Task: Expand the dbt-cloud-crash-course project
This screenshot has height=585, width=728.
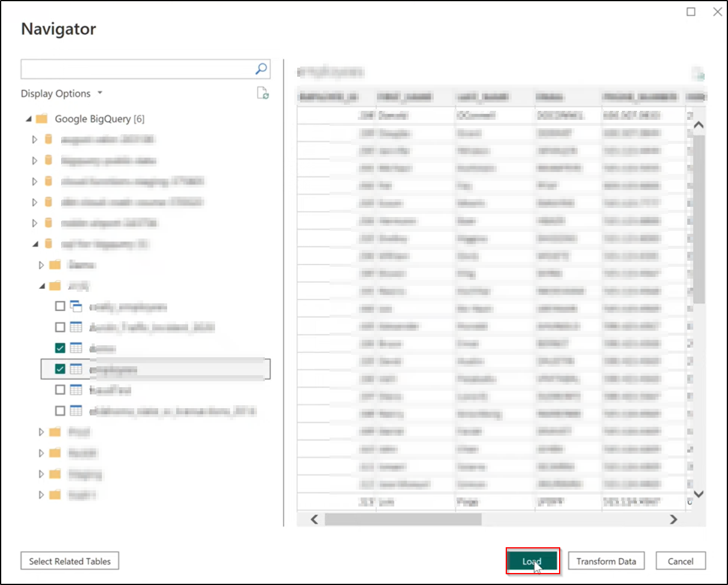Action: [x=35, y=202]
